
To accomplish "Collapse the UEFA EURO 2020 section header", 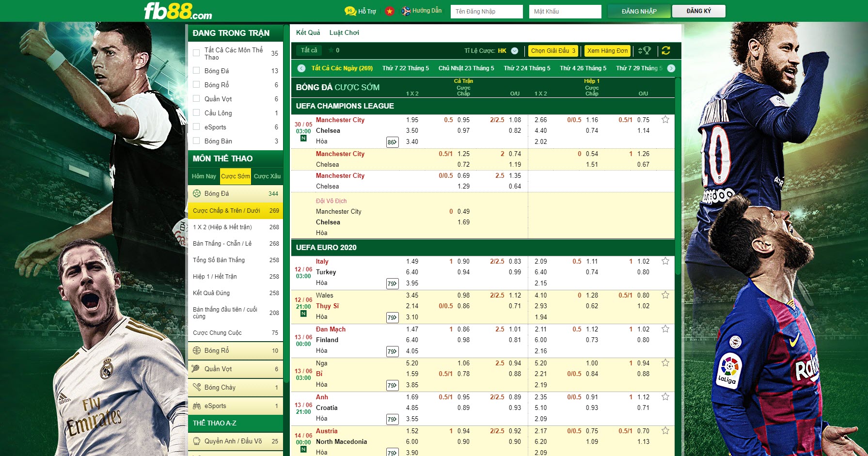I will tap(483, 247).
